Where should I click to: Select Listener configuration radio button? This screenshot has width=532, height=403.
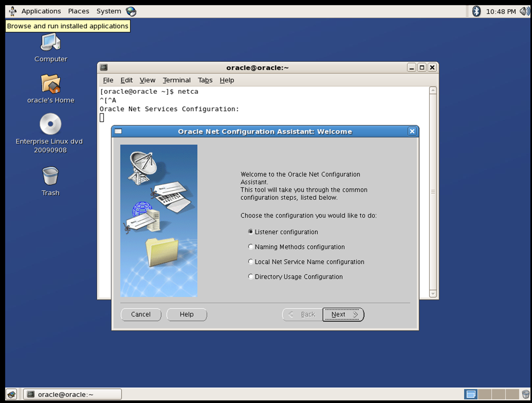(251, 232)
